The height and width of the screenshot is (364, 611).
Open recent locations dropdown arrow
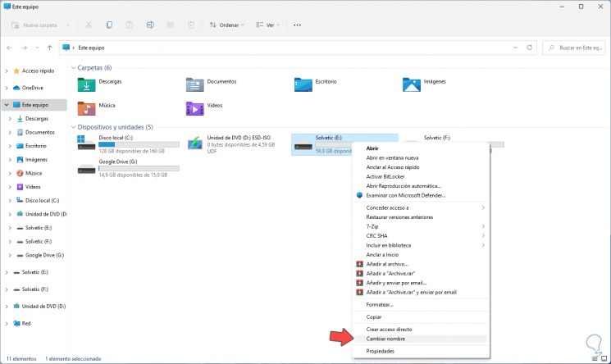(37, 48)
